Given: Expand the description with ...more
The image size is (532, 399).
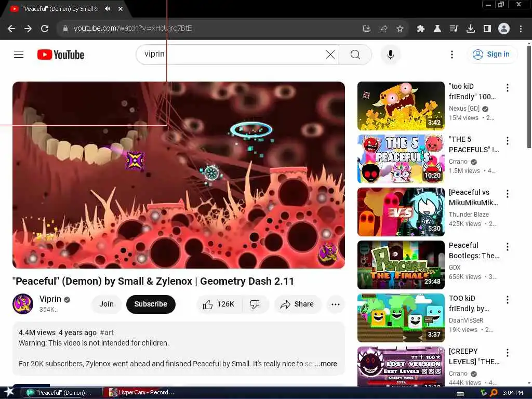Looking at the screenshot, I should point(326,364).
